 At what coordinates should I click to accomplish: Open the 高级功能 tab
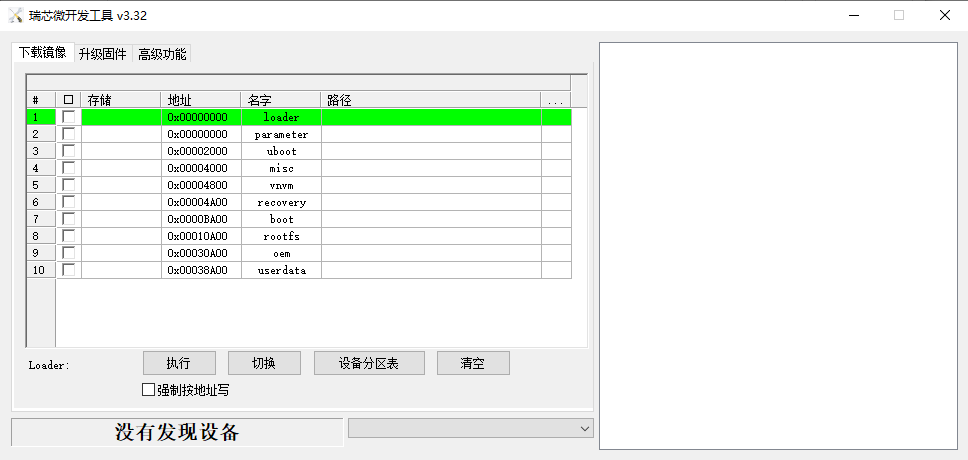coord(162,54)
